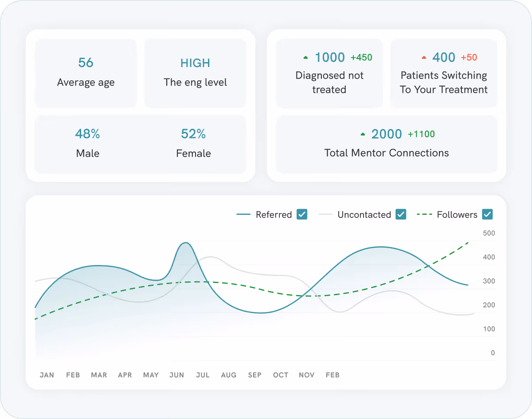Select the final FEB label on the axis
Image resolution: width=532 pixels, height=419 pixels.
click(332, 375)
